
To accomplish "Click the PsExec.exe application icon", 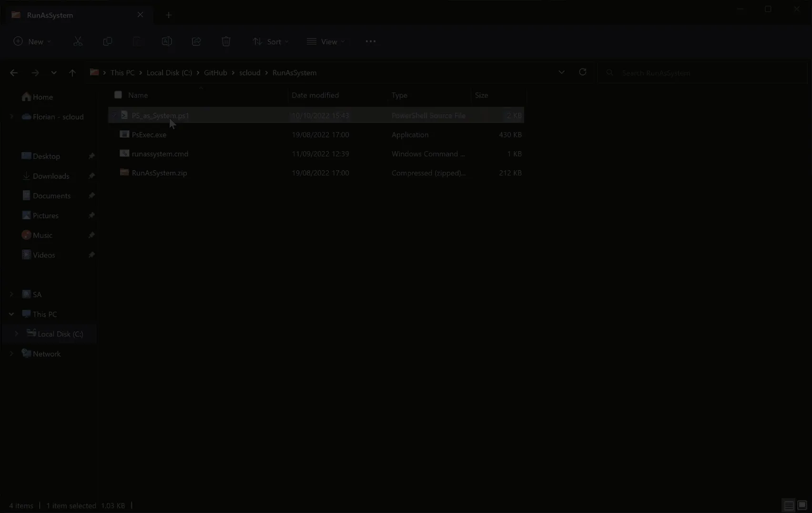I will 124,134.
